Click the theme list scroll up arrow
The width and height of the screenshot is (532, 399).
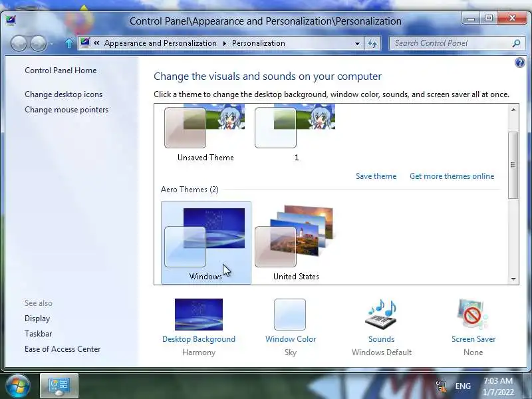point(513,110)
